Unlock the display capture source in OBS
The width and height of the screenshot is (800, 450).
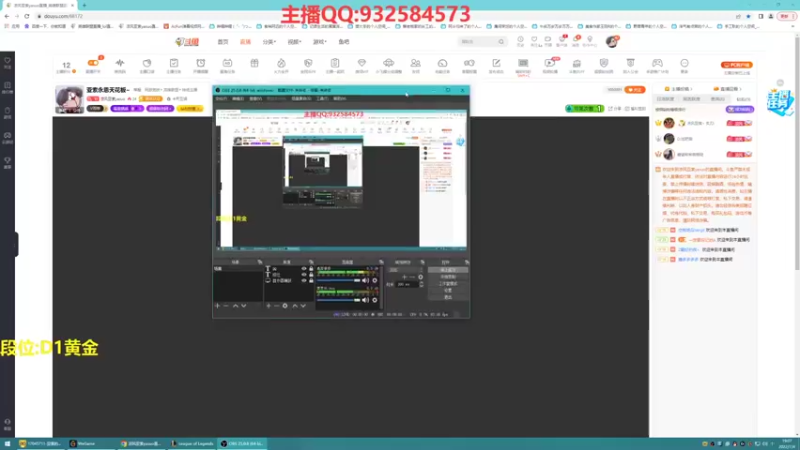(x=311, y=281)
